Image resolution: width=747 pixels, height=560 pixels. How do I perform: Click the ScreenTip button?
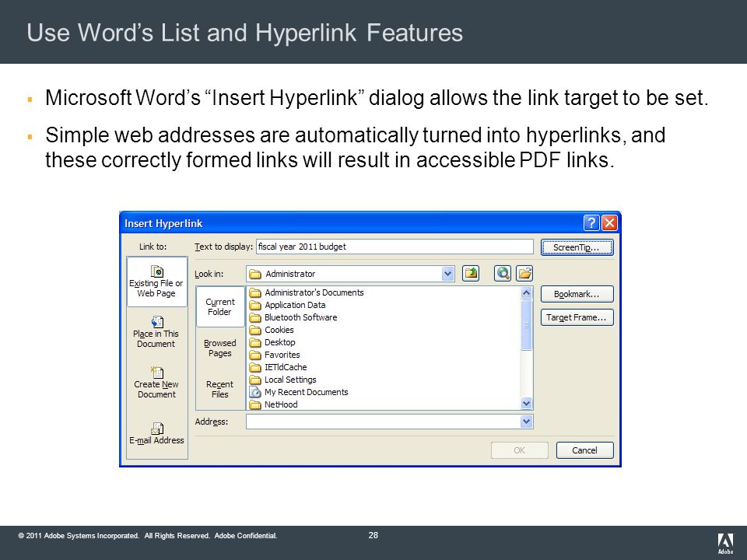577,247
